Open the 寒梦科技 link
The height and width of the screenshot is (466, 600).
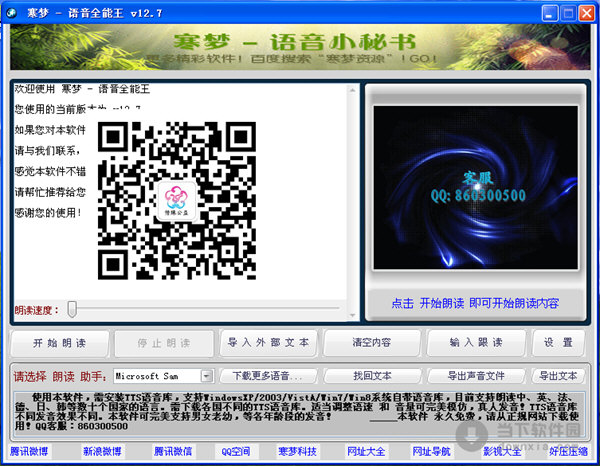click(x=297, y=452)
